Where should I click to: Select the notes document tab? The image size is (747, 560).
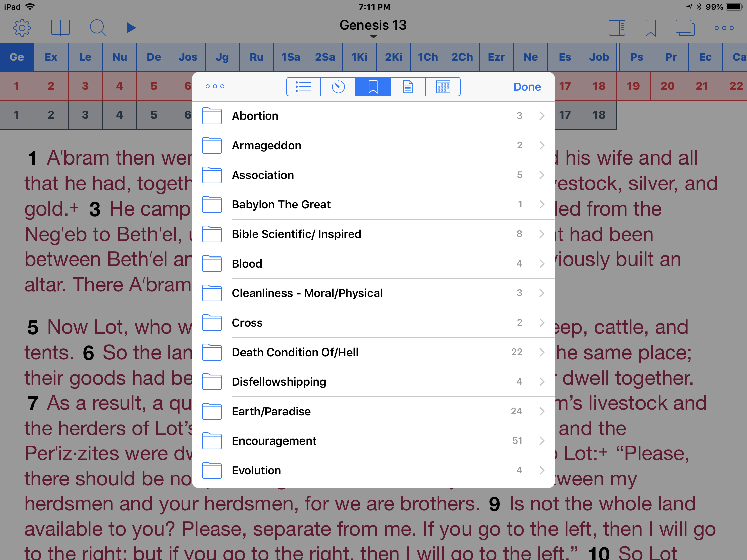408,87
